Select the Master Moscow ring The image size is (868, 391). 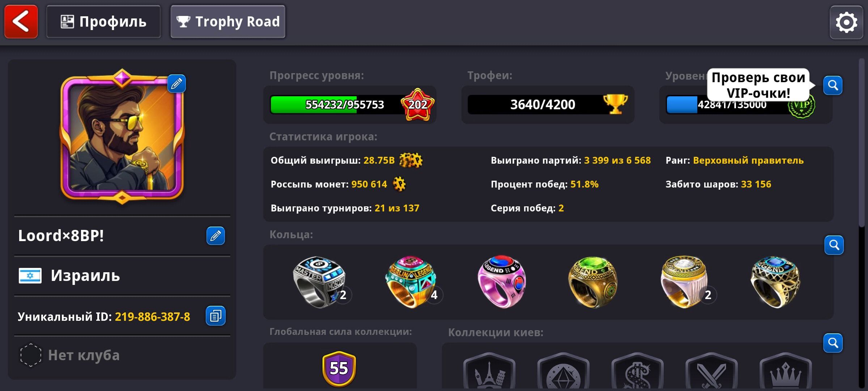[x=319, y=282]
